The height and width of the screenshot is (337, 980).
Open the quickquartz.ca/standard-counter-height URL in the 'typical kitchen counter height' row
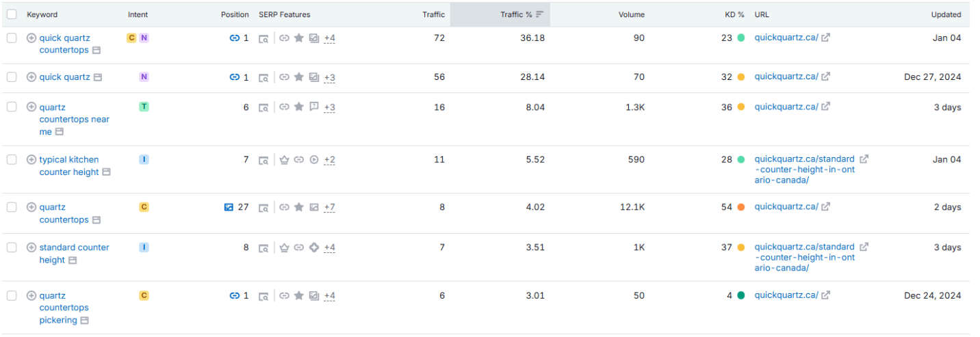point(805,170)
